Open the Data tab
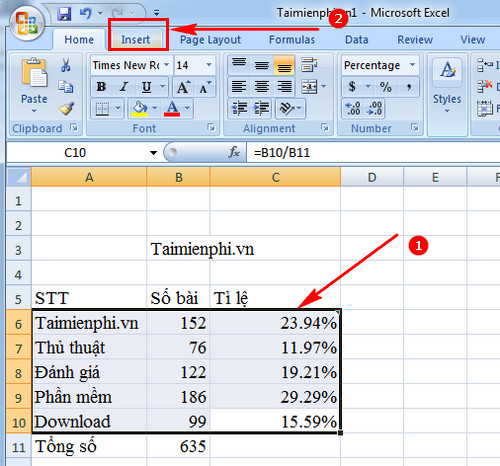The width and height of the screenshot is (500, 466). tap(356, 40)
